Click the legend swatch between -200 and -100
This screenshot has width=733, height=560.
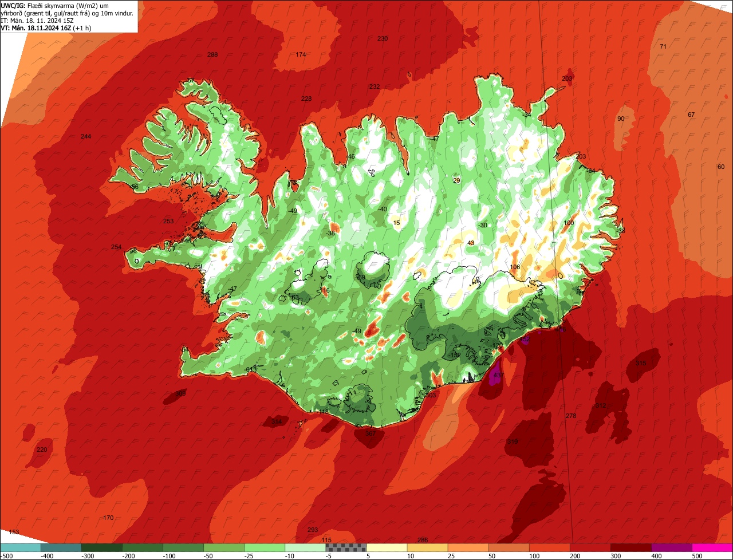(x=143, y=547)
